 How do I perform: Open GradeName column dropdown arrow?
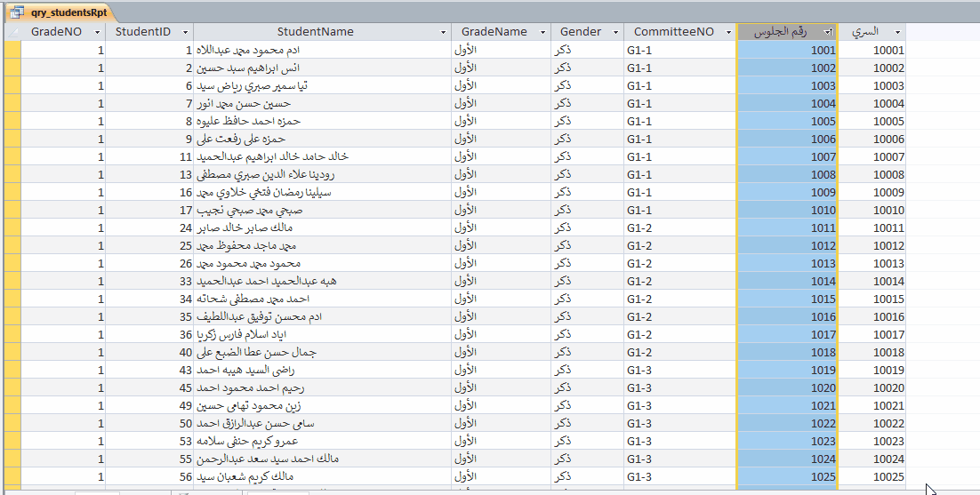(542, 32)
